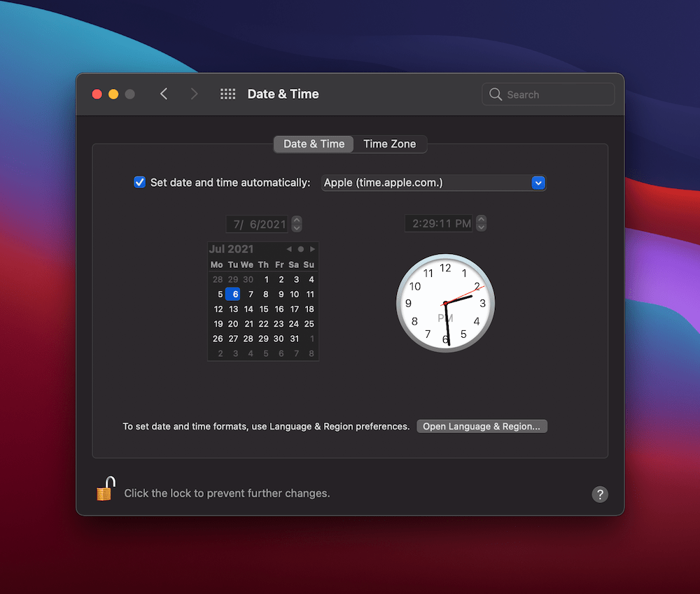Advance the calendar to the next month

313,248
